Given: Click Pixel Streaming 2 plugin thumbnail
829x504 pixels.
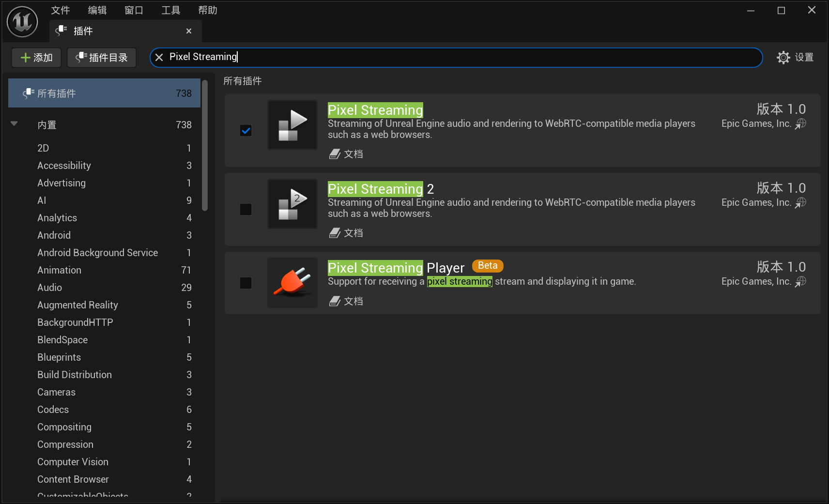Looking at the screenshot, I should tap(292, 204).
